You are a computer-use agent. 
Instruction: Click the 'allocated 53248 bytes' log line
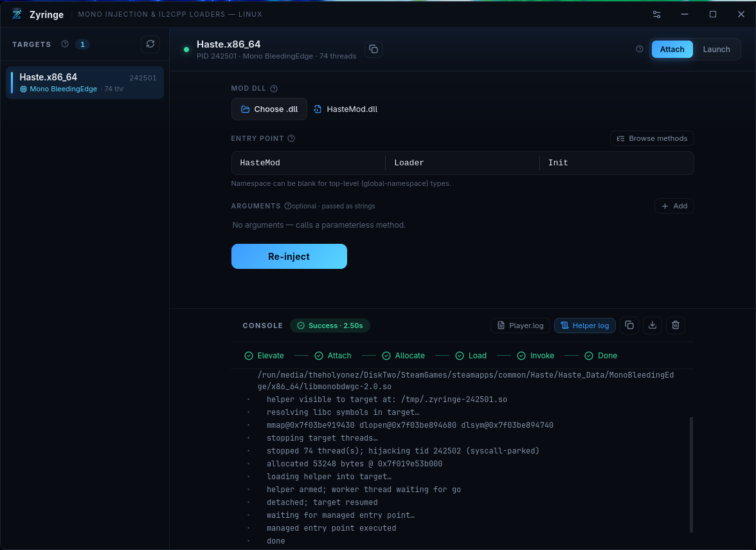354,464
